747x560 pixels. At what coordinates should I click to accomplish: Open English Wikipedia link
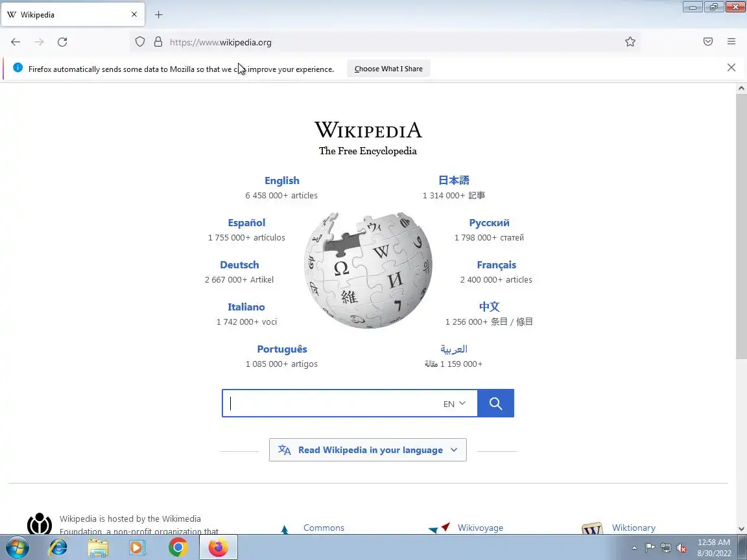[282, 180]
